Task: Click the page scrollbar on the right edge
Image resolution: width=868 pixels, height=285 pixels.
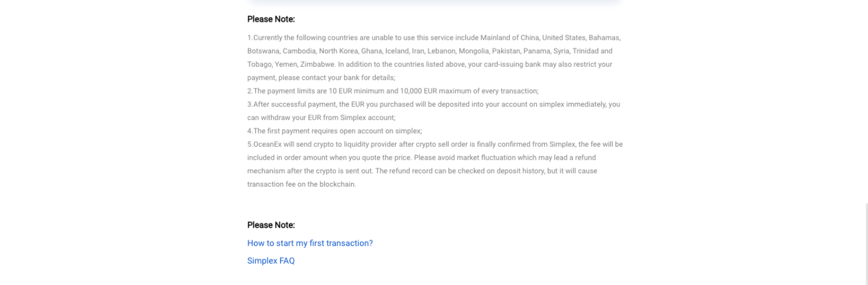Action: [x=866, y=244]
